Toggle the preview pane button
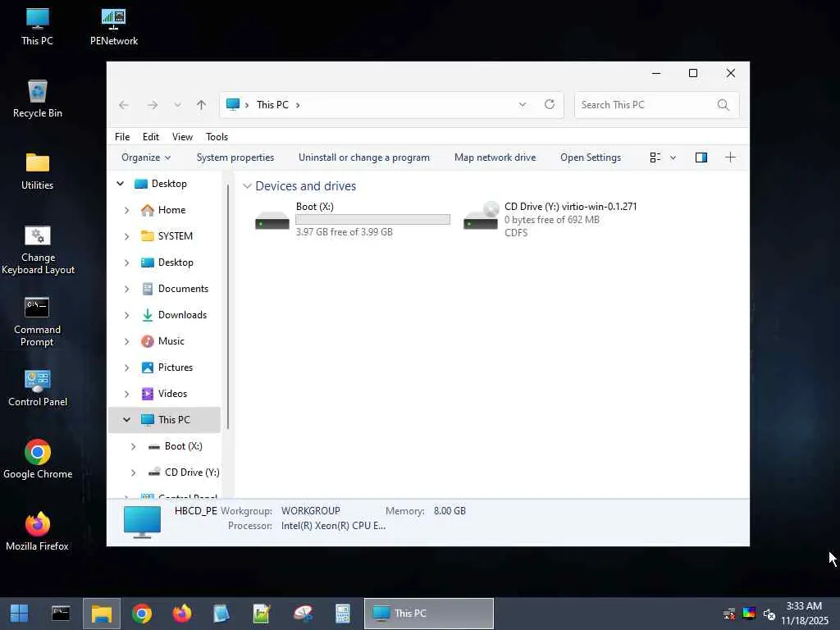This screenshot has height=630, width=840. point(701,157)
